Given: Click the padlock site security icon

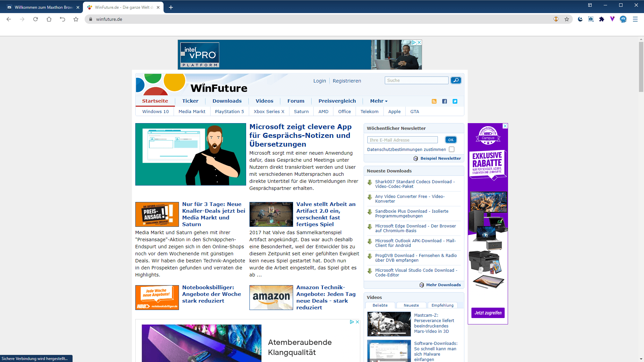Looking at the screenshot, I should (90, 19).
